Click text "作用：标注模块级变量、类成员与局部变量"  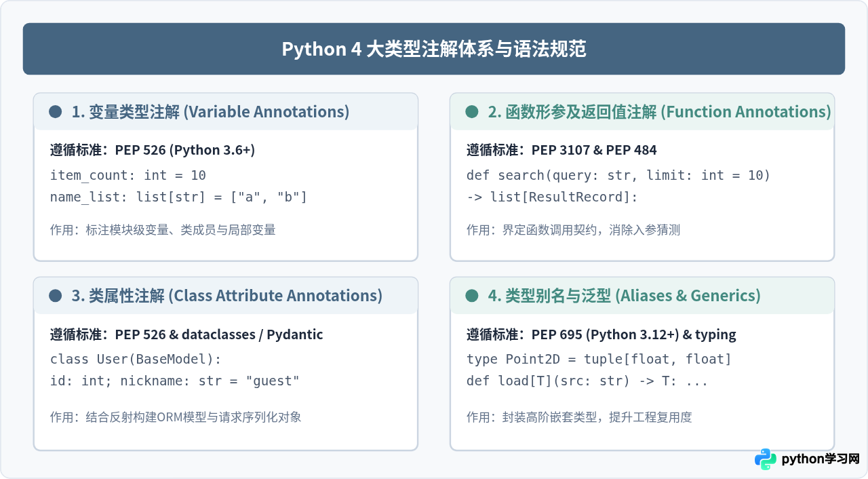pyautogui.click(x=163, y=230)
